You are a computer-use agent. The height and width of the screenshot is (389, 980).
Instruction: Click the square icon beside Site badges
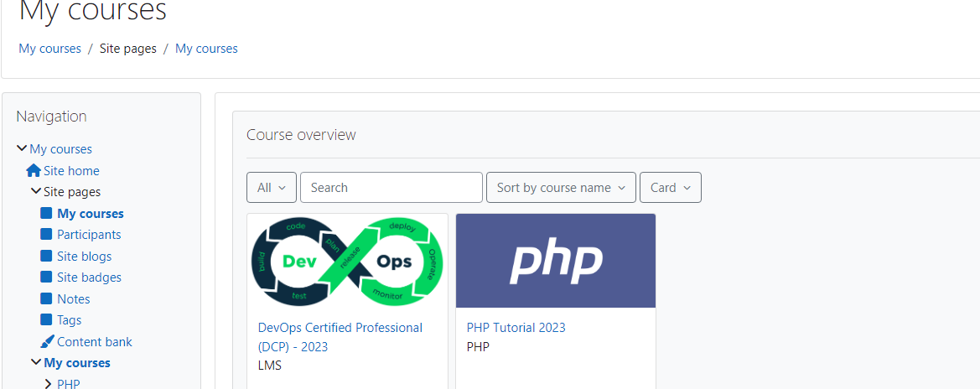47,277
